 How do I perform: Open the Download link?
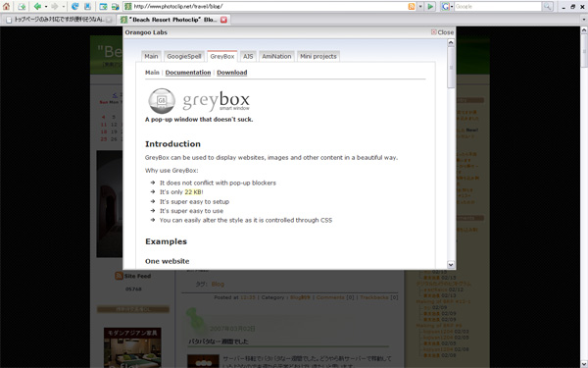click(231, 73)
